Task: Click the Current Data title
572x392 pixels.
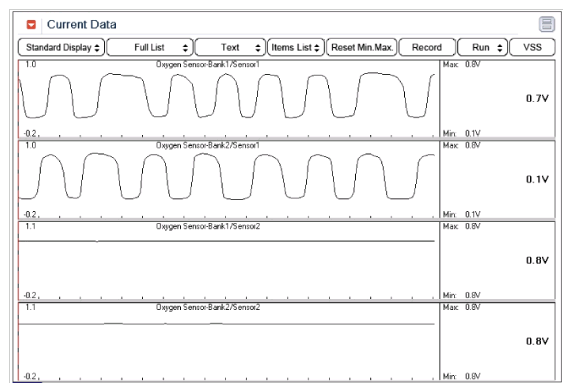Action: pos(82,24)
